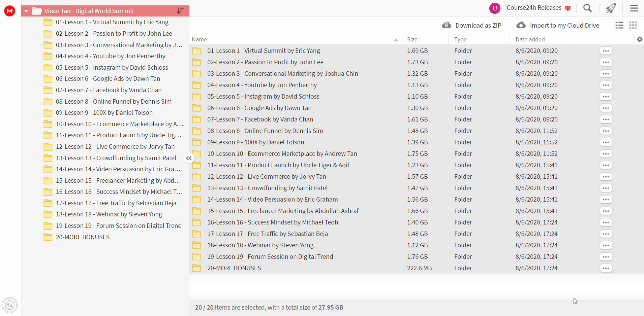This screenshot has height=316, width=644.
Task: Open sort options in the tree panel header
Action: tap(180, 11)
